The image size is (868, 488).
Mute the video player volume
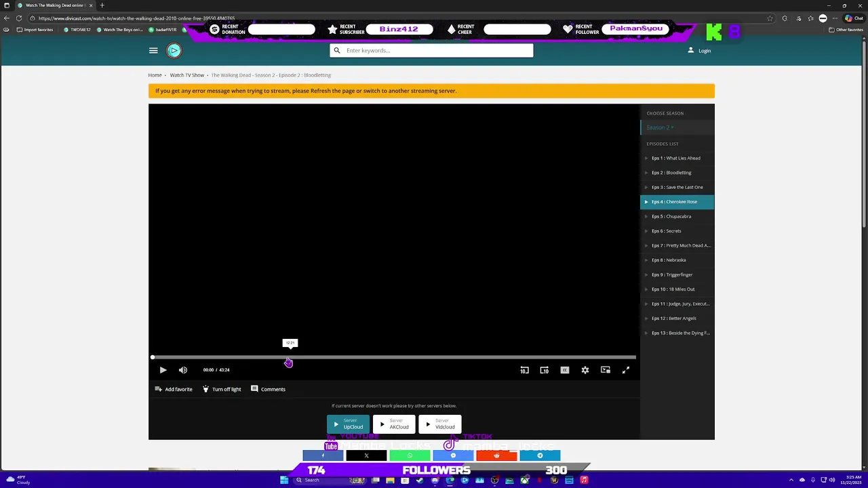click(x=183, y=370)
